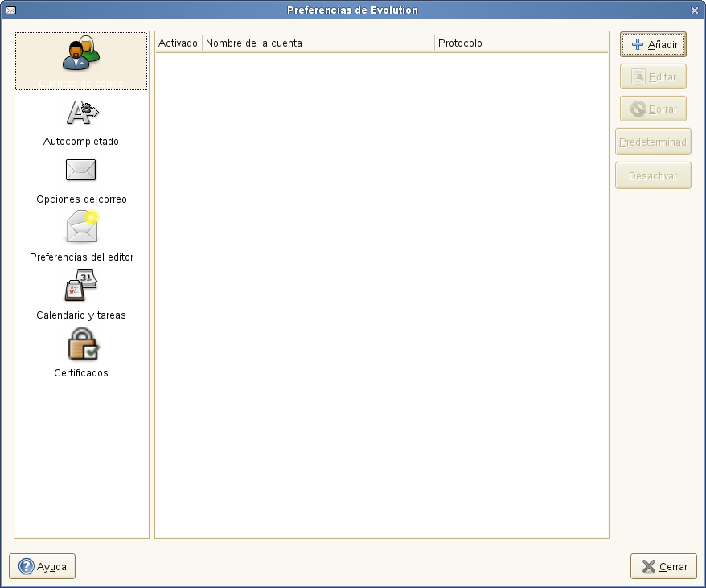Sort by Activado column header
This screenshot has height=588, width=706.
pyautogui.click(x=179, y=43)
